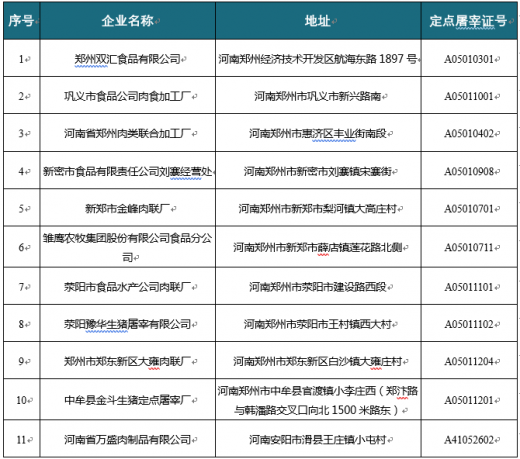520x459 pixels.
Task: Select the 雏鹰农牧集团股份有限公司食品分公司 cell
Action: click(128, 247)
